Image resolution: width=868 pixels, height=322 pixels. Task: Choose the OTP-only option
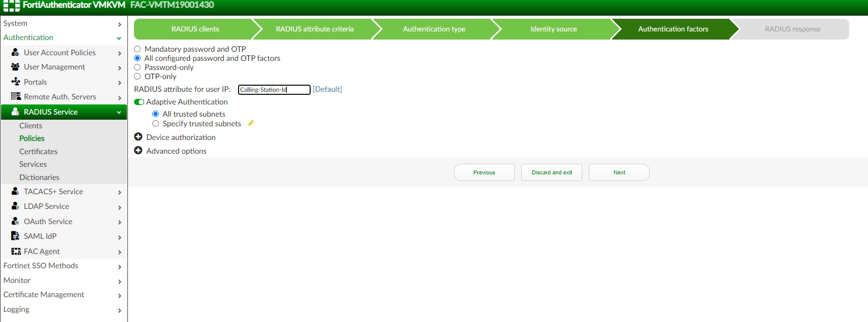137,77
